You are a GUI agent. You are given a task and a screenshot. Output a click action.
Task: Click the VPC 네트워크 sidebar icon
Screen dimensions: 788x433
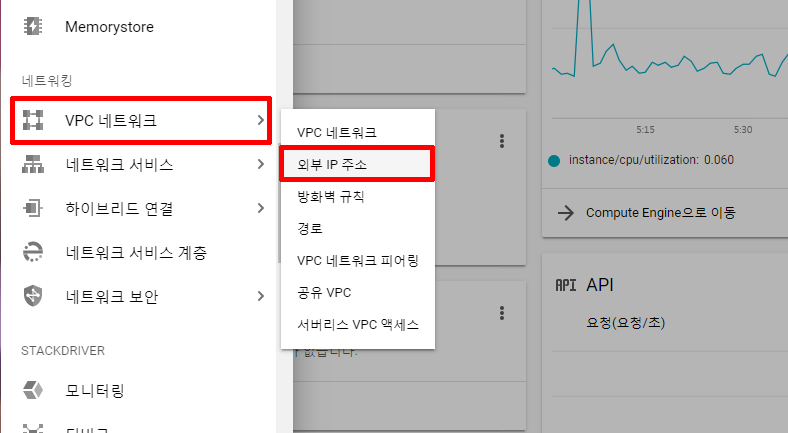click(33, 121)
